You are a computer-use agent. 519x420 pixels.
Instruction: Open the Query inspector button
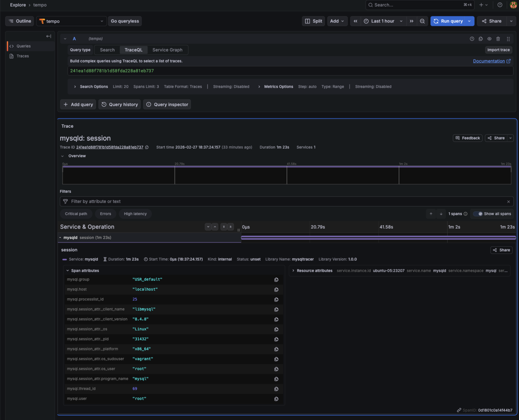(167, 105)
